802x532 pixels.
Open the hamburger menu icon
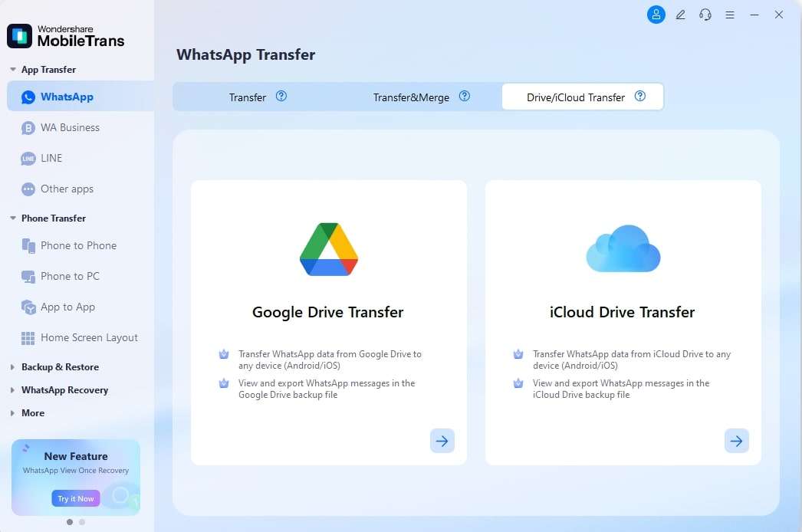(x=729, y=15)
